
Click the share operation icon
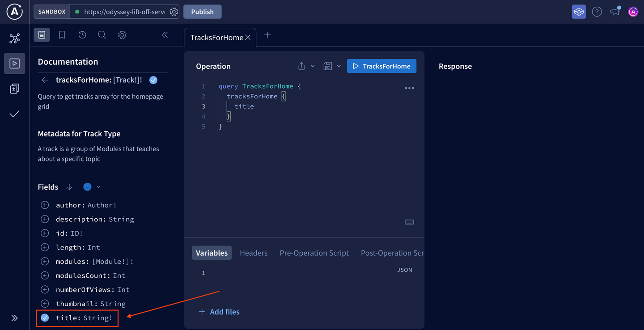click(x=301, y=66)
